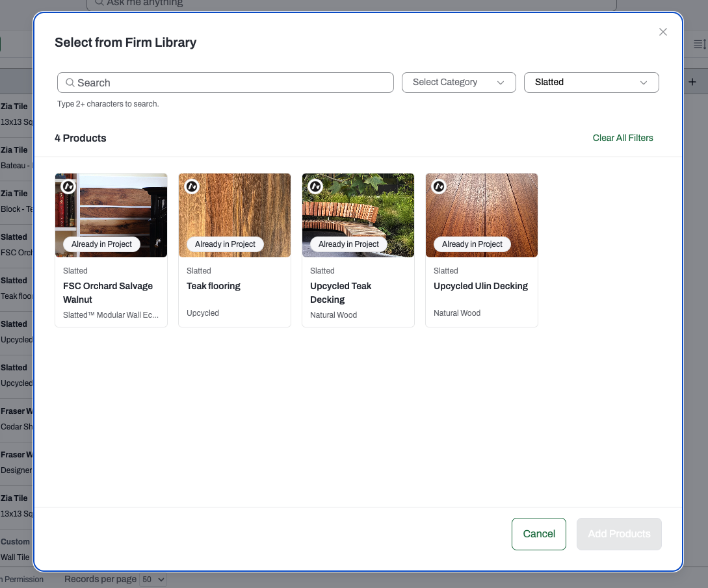708x588 pixels.
Task: Click the Search input field
Action: click(x=226, y=83)
